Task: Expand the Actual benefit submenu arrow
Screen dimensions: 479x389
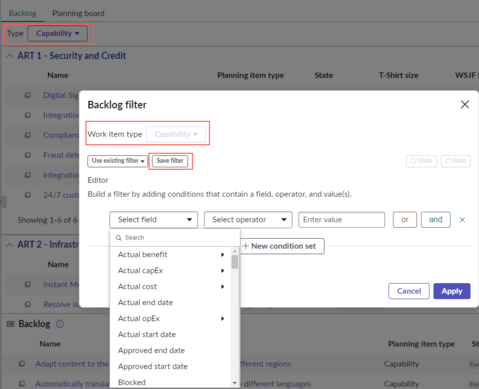Action: 223,255
